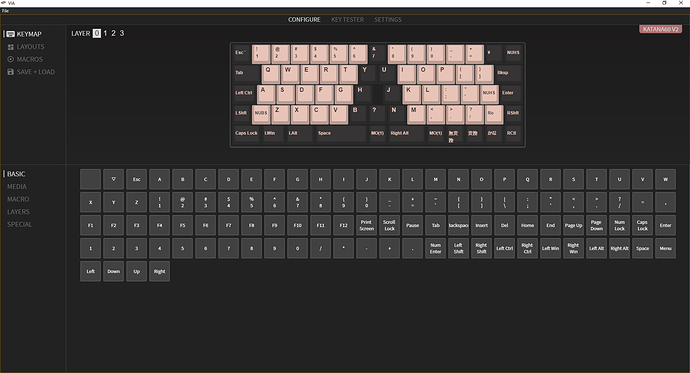
Task: Show the Special keycodes category
Action: click(19, 225)
